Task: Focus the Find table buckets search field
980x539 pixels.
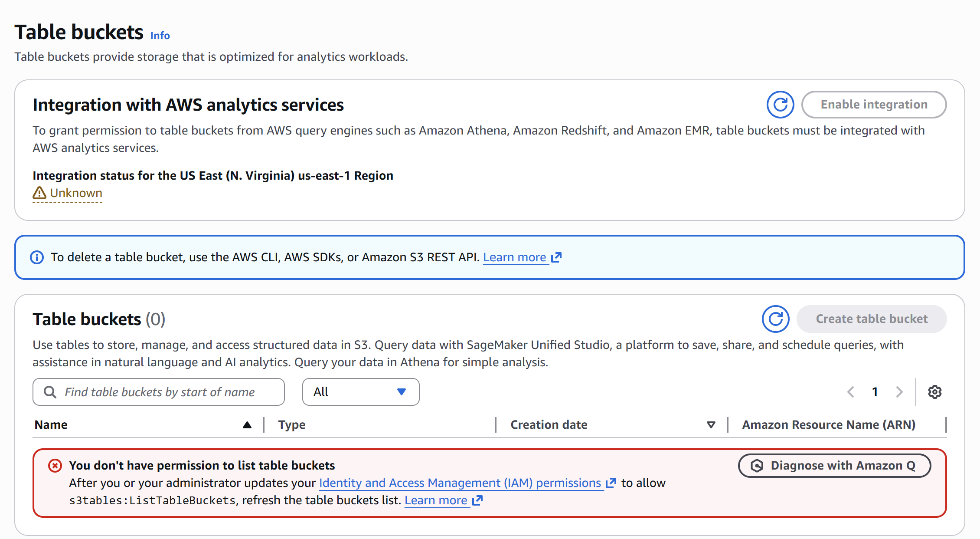Action: click(159, 392)
